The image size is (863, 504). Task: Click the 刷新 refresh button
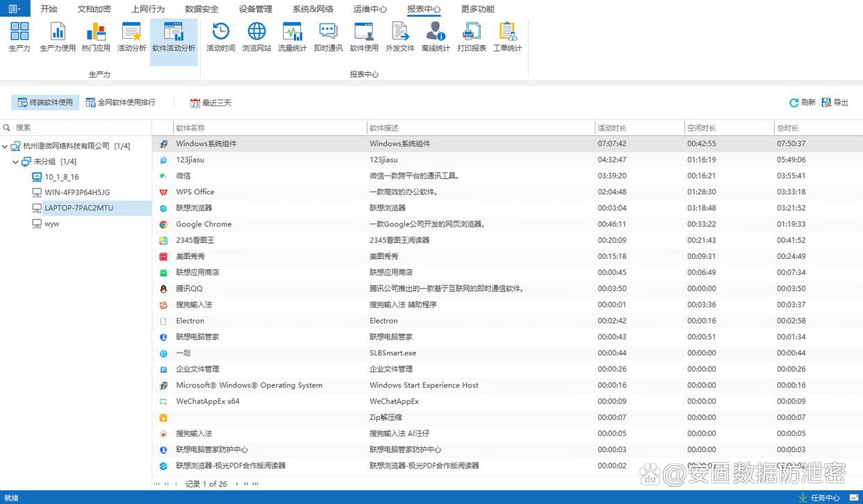(x=803, y=103)
